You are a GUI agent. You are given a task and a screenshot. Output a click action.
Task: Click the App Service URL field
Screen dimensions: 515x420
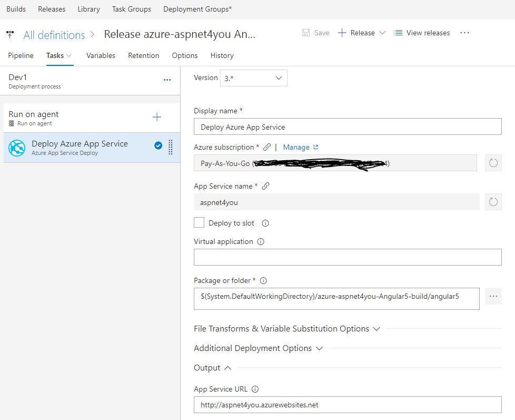tap(348, 405)
